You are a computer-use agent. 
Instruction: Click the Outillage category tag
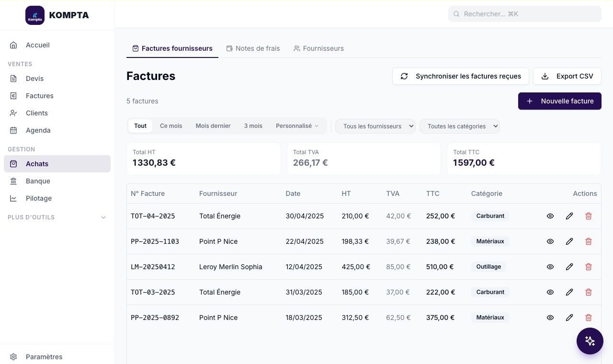(488, 267)
